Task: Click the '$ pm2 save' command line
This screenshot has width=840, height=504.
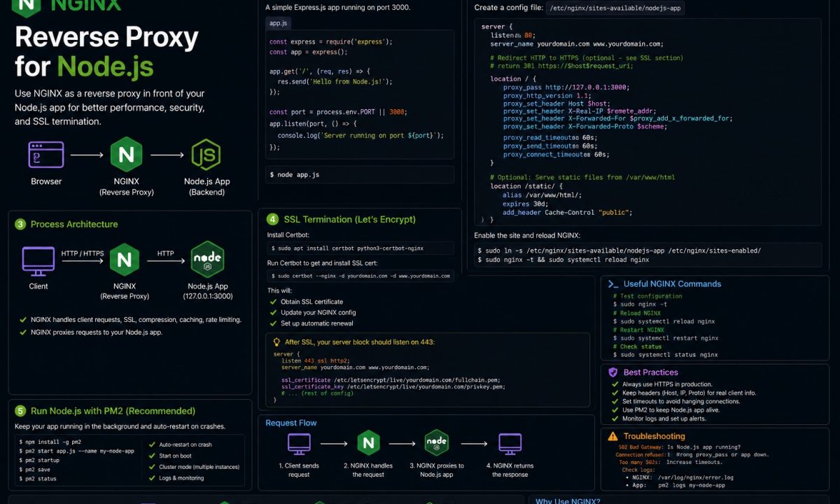Action: [x=34, y=470]
